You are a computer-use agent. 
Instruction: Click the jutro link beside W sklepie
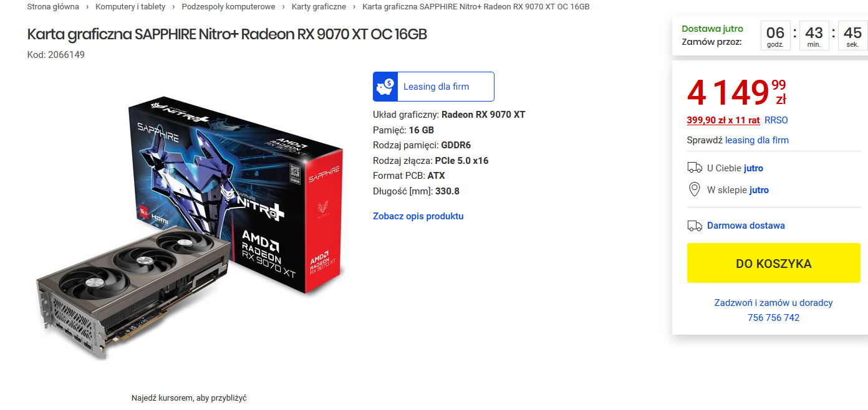click(759, 190)
